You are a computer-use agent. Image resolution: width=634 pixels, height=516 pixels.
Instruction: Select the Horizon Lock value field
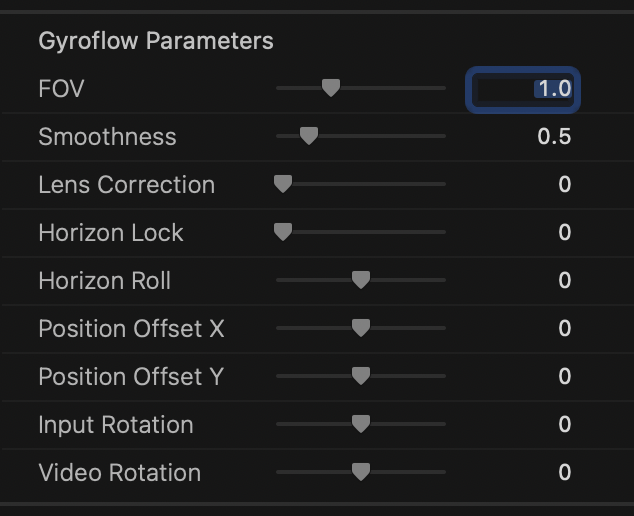tap(565, 233)
